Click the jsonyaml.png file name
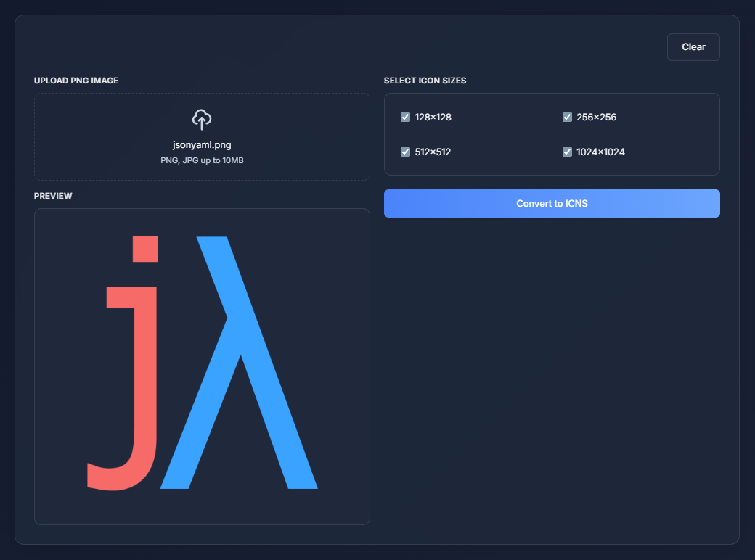The height and width of the screenshot is (560, 755). click(202, 145)
